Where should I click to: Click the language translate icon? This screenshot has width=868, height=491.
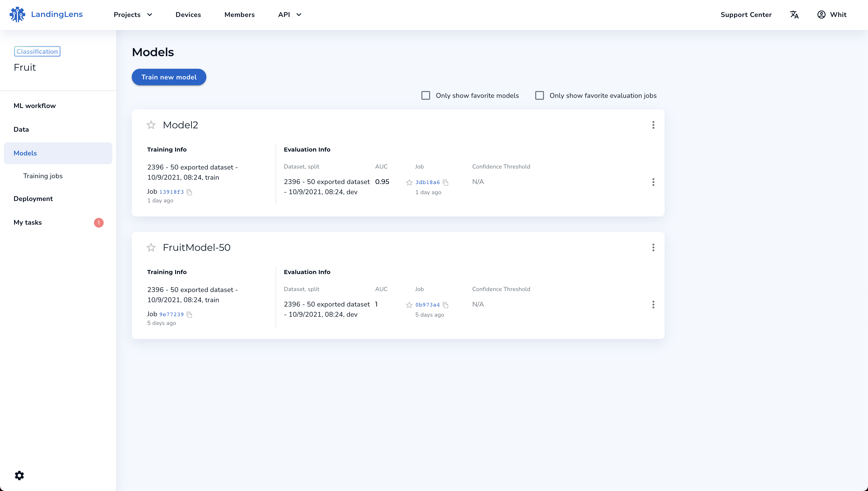[x=794, y=15]
